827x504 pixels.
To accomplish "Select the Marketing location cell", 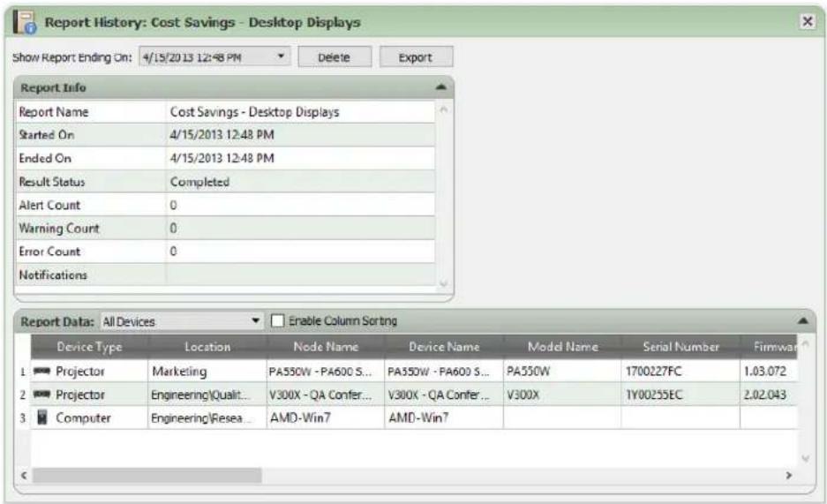I will pyautogui.click(x=207, y=371).
